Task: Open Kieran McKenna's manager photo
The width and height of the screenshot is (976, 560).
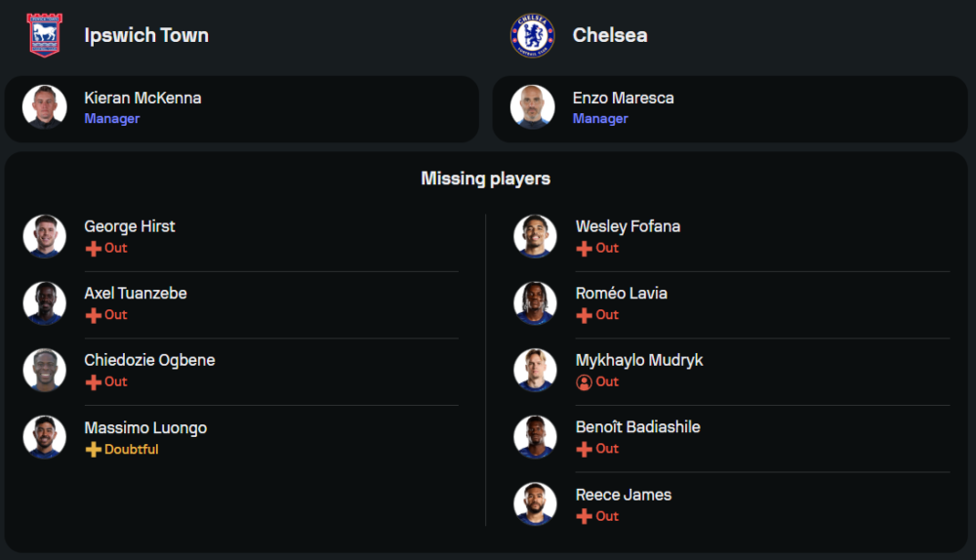Action: 45,107
